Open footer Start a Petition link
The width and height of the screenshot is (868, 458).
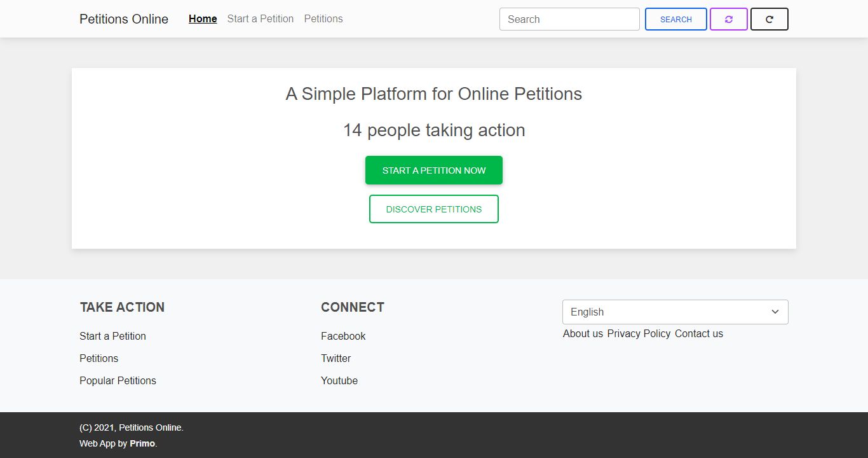coord(112,336)
